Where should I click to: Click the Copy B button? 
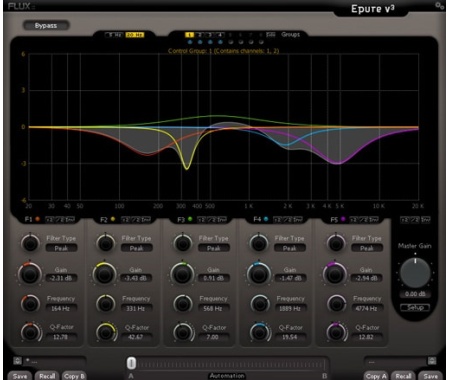(x=74, y=376)
